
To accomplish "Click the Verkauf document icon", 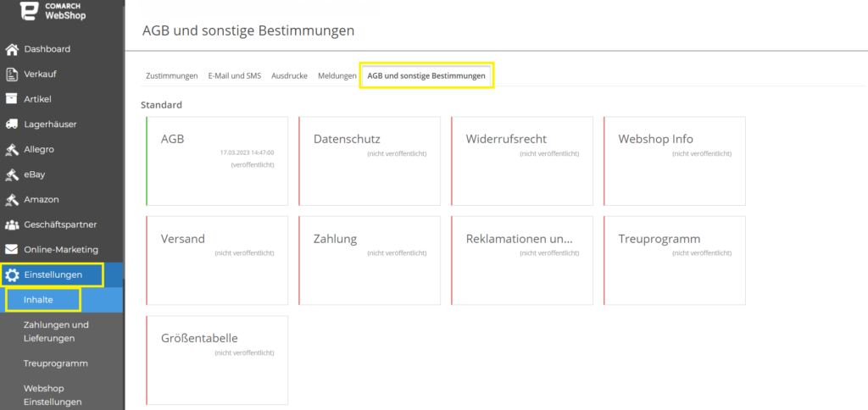I will click(x=12, y=75).
